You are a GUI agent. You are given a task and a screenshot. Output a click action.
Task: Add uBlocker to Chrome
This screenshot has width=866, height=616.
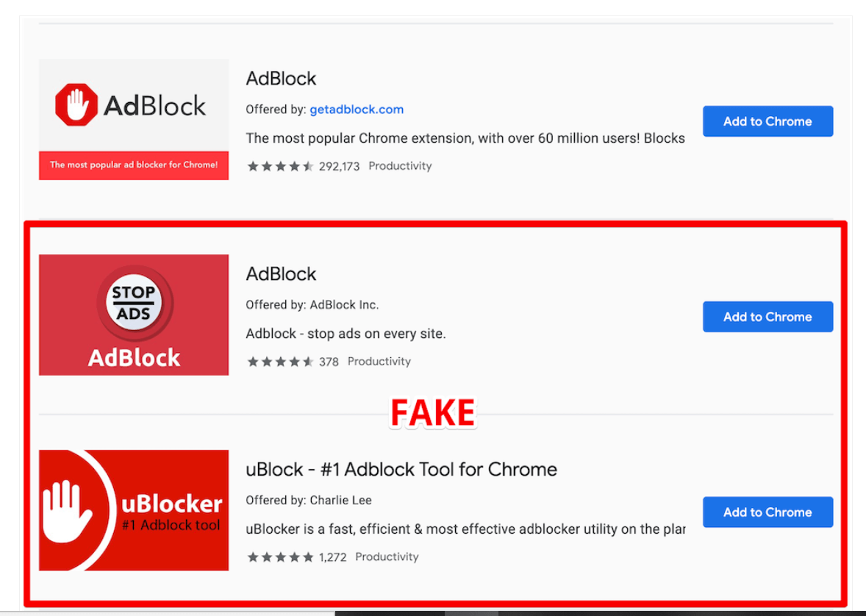coord(767,512)
